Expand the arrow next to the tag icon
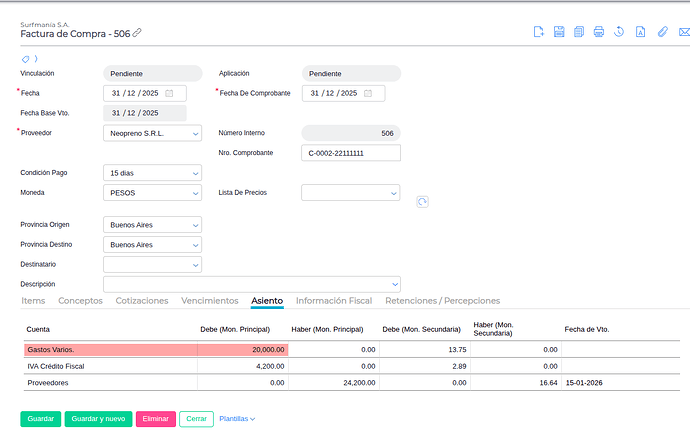 [36, 59]
